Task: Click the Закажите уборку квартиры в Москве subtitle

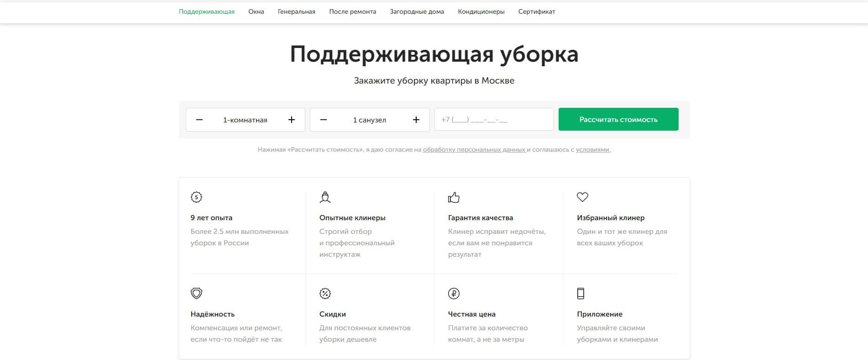Action: (x=434, y=80)
